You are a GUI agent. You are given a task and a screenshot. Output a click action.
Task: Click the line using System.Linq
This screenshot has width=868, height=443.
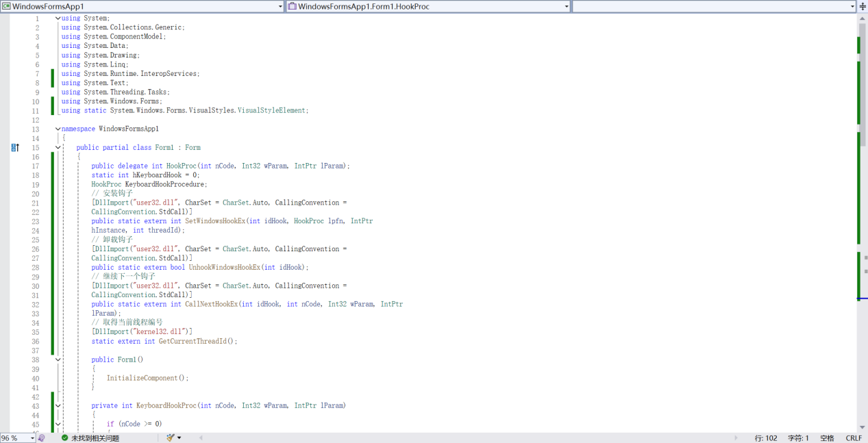pyautogui.click(x=95, y=64)
